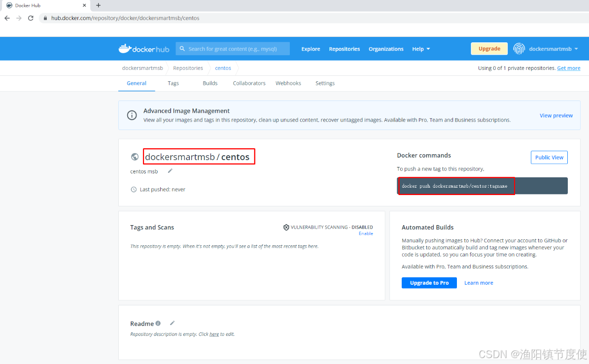Screen dimensions: 589x364
Task: Click the docker push command box
Action: (483, 186)
